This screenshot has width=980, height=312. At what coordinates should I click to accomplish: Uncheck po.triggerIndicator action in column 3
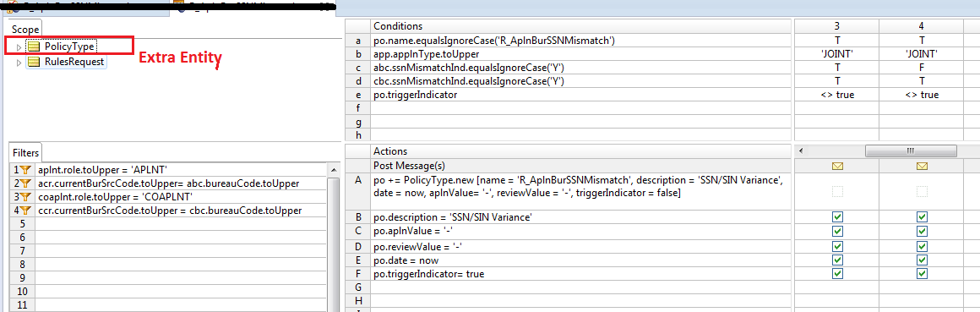coord(837,274)
